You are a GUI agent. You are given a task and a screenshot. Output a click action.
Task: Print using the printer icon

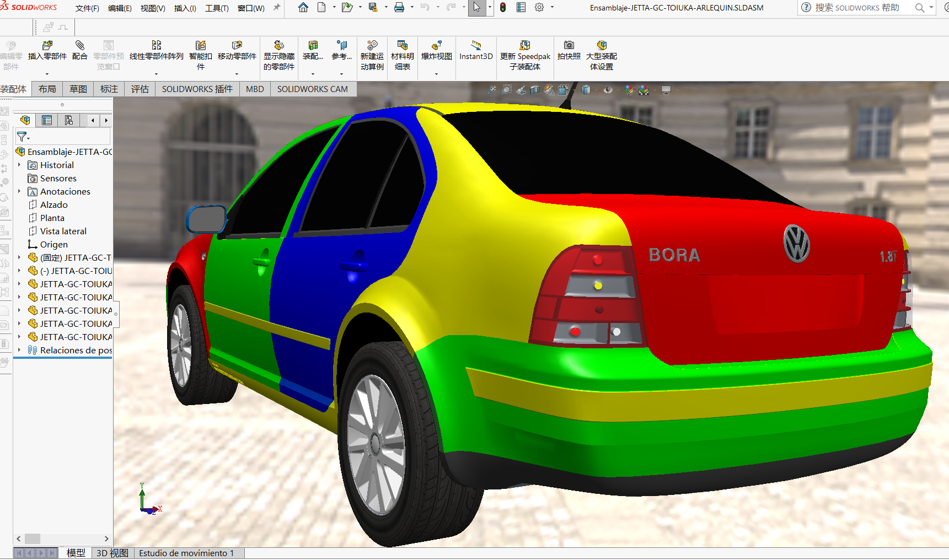tap(399, 8)
